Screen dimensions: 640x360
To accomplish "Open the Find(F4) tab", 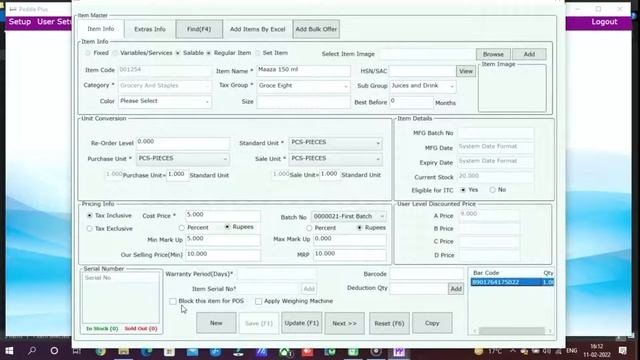I will [x=199, y=29].
